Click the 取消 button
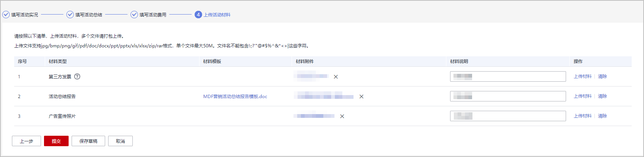 120,141
